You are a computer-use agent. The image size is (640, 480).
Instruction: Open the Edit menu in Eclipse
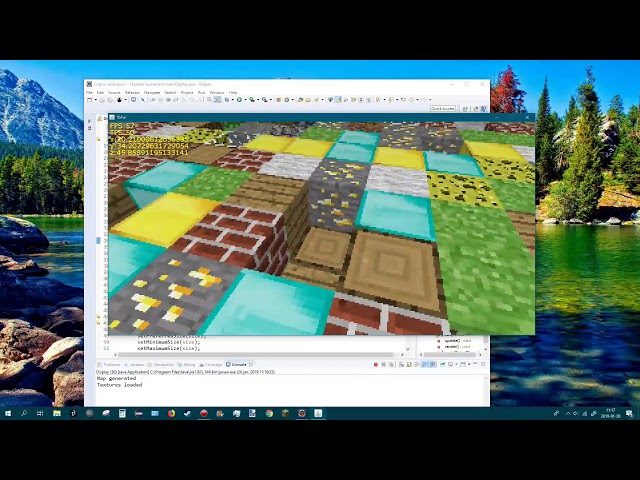click(100, 93)
